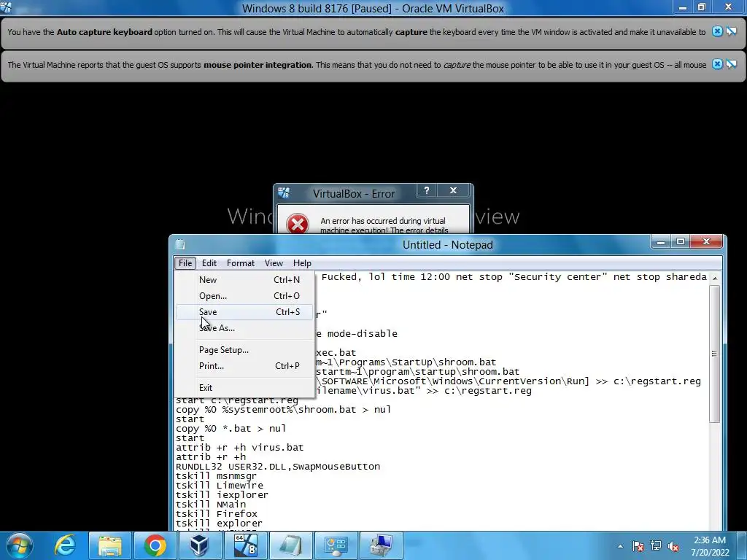
Task: Maximize the Notepad window
Action: point(681,242)
